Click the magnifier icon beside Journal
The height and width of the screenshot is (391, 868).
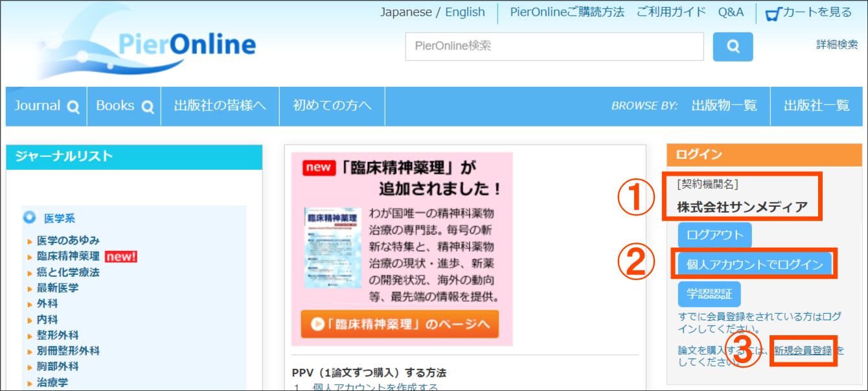73,108
